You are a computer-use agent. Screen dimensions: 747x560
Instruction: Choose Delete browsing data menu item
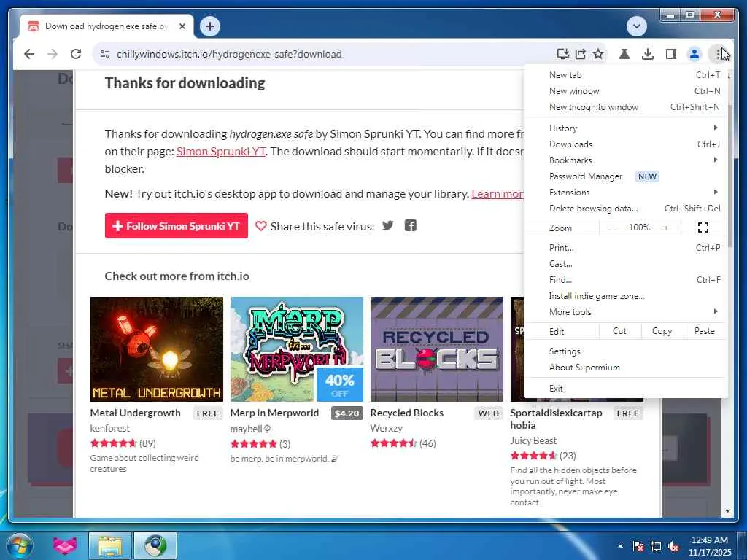[625, 209]
